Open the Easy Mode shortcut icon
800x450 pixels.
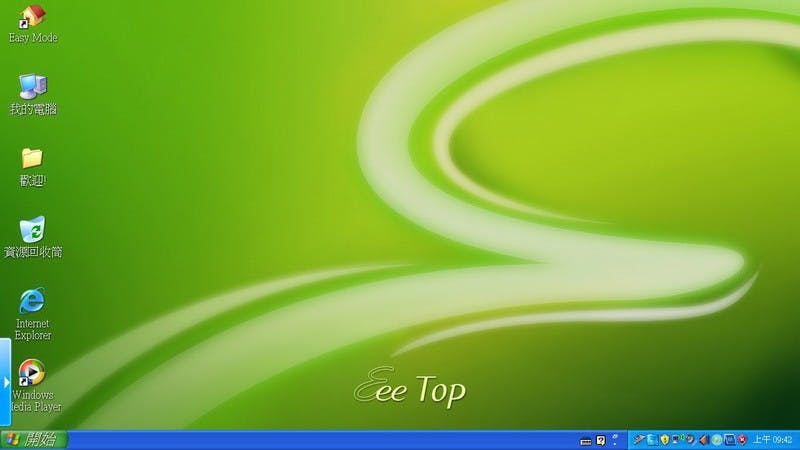tap(33, 16)
